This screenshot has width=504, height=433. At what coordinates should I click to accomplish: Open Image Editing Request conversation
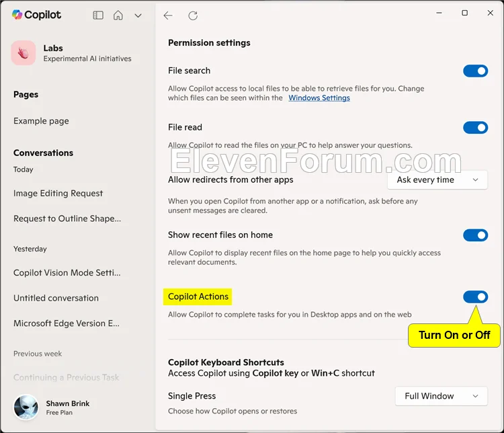[x=58, y=194]
